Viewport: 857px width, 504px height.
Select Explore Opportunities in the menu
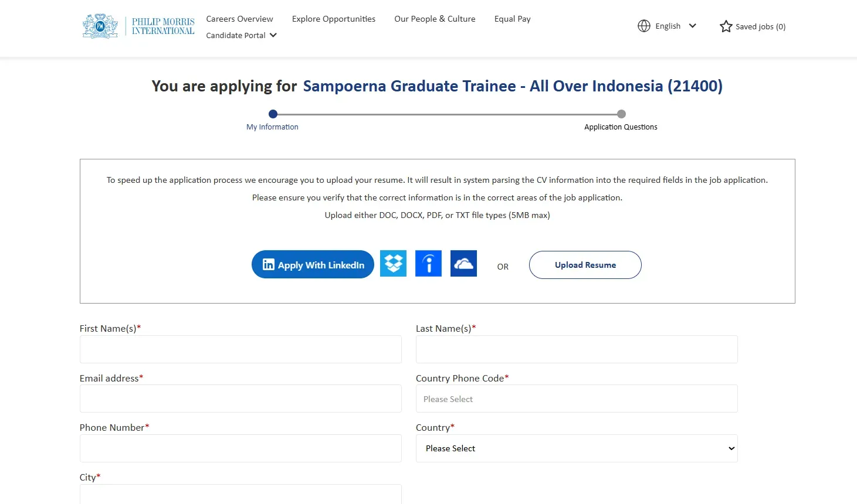[333, 19]
